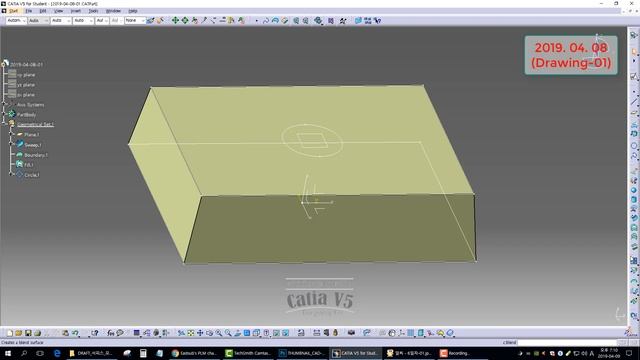Click the taskbar search icon
640x360 pixels.
[x=24, y=353]
